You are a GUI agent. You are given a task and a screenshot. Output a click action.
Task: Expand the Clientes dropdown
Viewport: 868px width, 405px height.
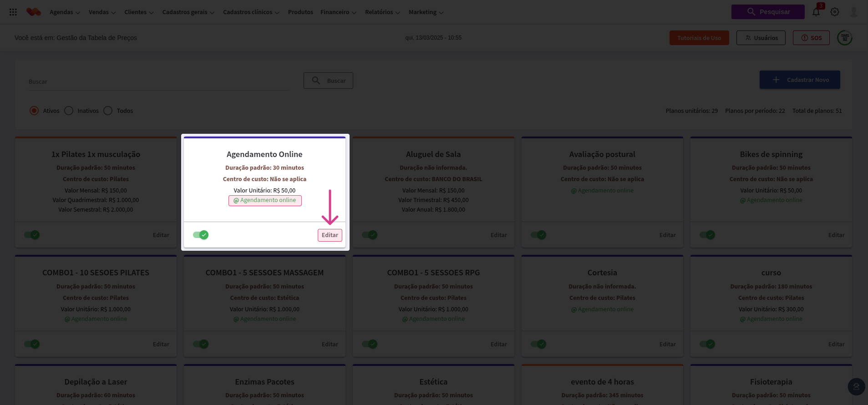coord(139,12)
